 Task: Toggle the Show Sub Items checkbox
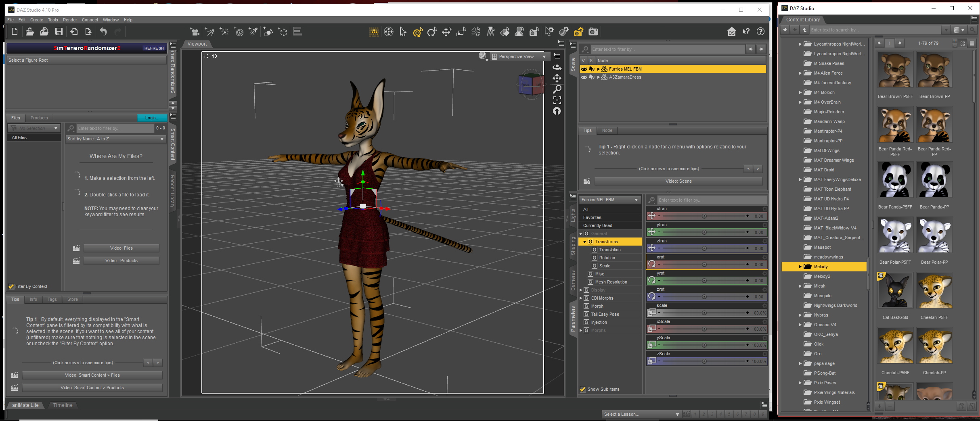click(x=583, y=389)
